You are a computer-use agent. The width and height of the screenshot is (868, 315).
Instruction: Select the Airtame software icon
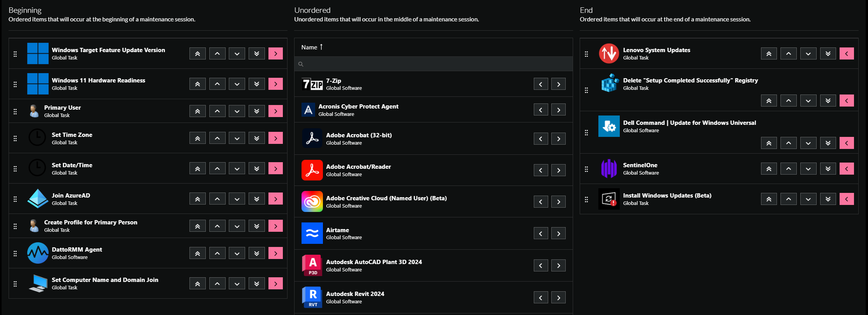[312, 233]
